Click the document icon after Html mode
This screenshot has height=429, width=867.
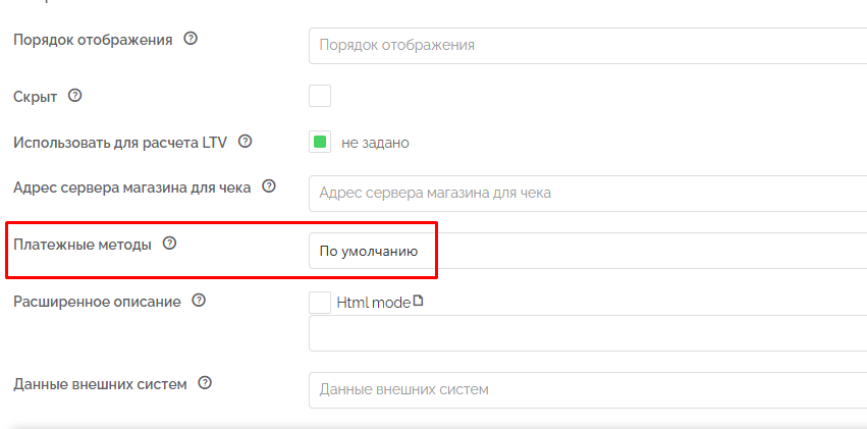click(x=418, y=301)
